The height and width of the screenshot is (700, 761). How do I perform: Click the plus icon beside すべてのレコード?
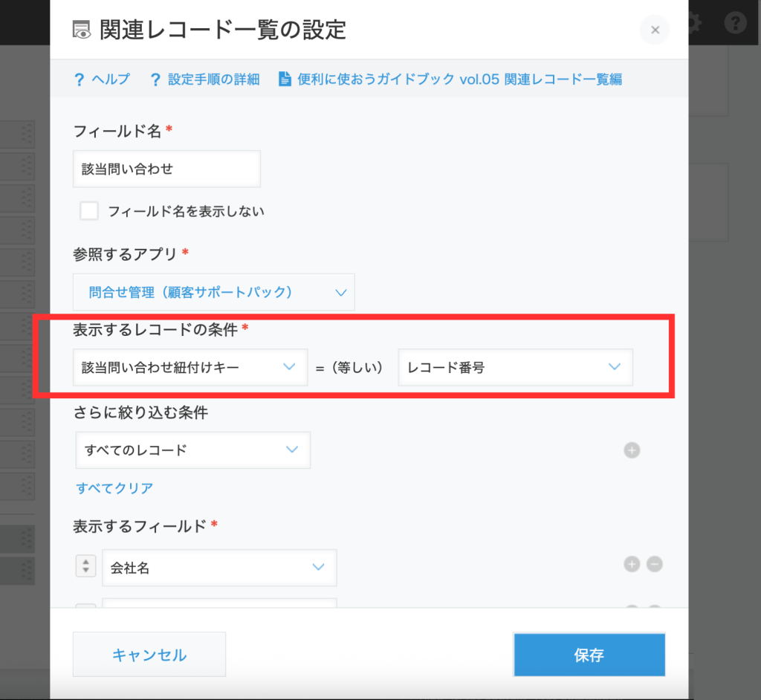[x=632, y=450]
